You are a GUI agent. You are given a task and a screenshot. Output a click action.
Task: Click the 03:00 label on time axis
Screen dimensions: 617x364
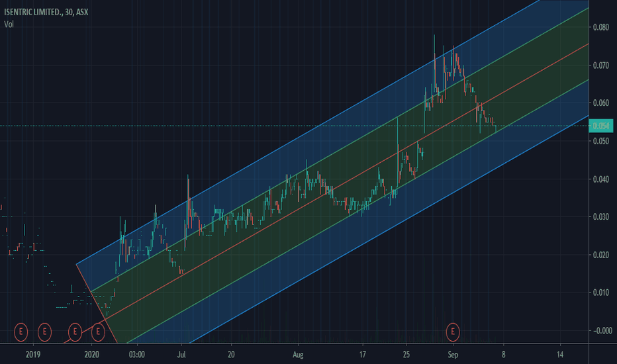coord(137,355)
